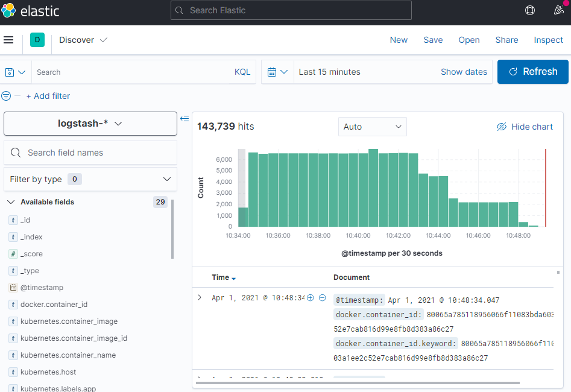Screen dimensions: 571x392
Task: Open the help menu lifebuoy icon
Action: coord(530,10)
